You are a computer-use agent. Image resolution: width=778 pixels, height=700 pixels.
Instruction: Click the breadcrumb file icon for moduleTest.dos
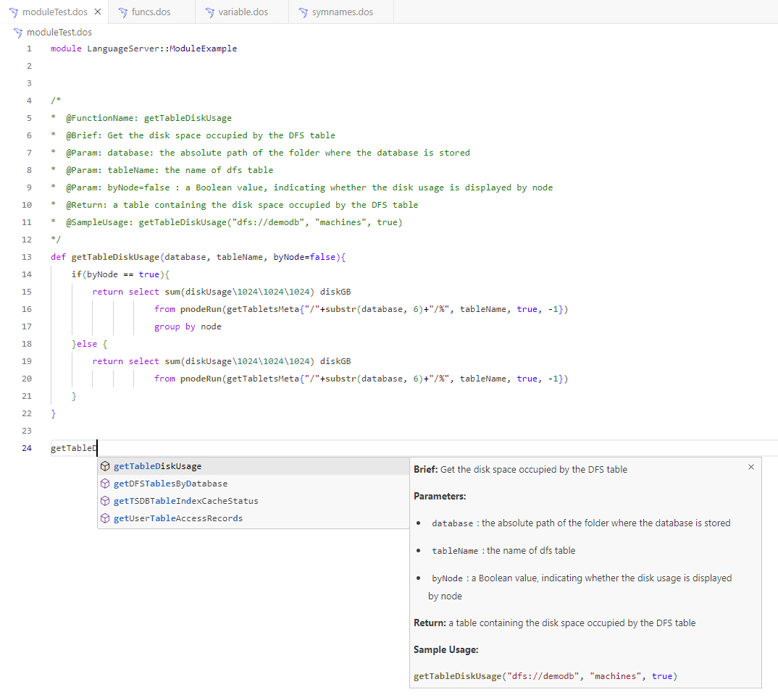[17, 33]
